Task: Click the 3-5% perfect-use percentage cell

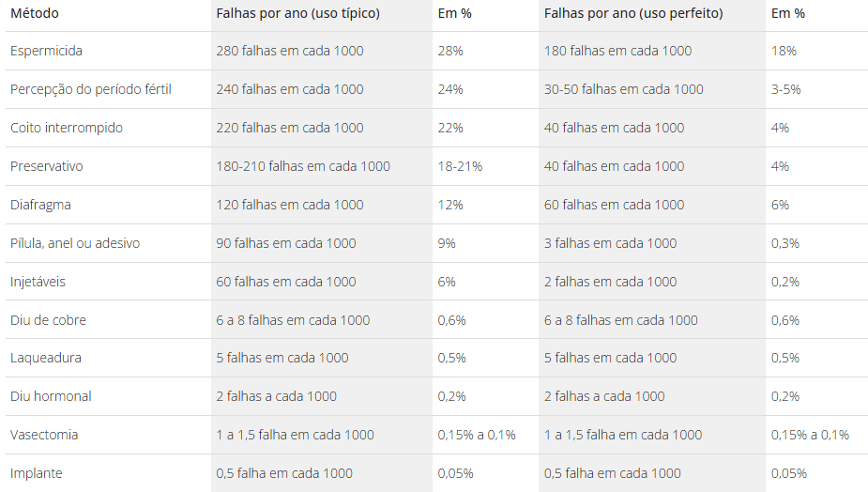Action: 785,89
